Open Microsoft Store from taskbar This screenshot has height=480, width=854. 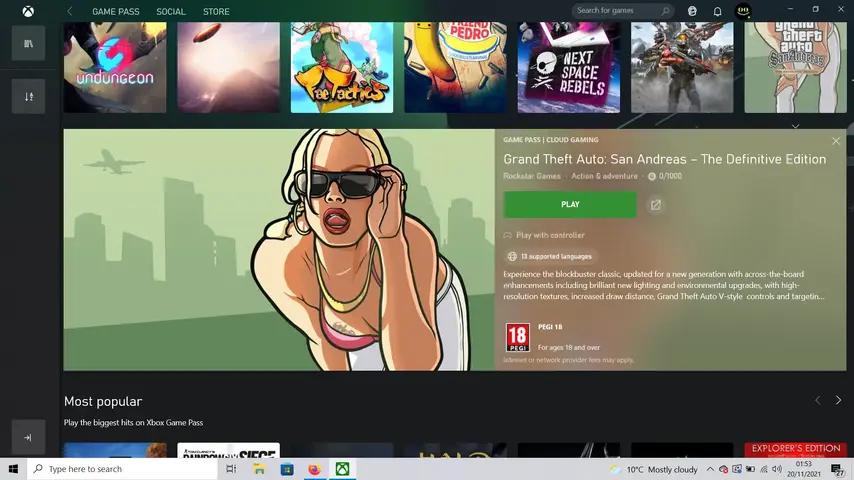point(286,469)
